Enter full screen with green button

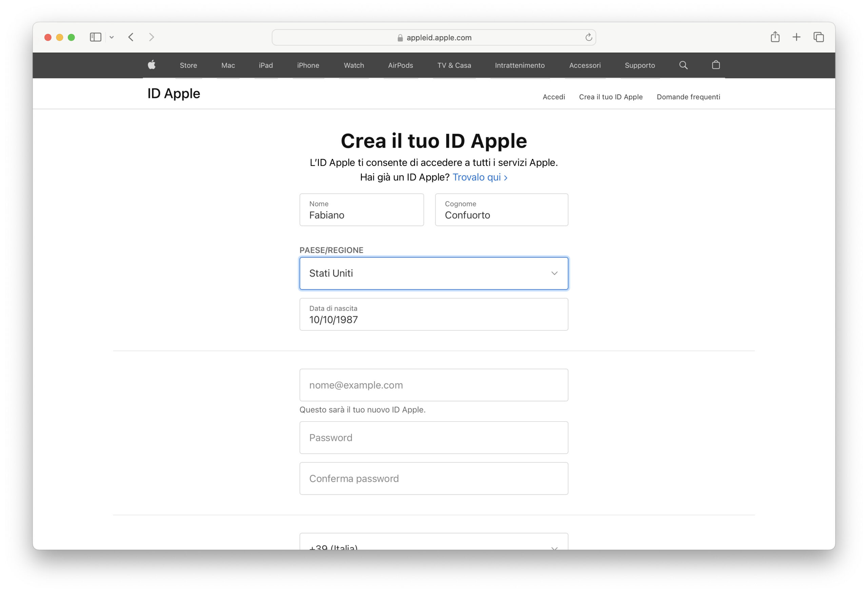(x=71, y=37)
